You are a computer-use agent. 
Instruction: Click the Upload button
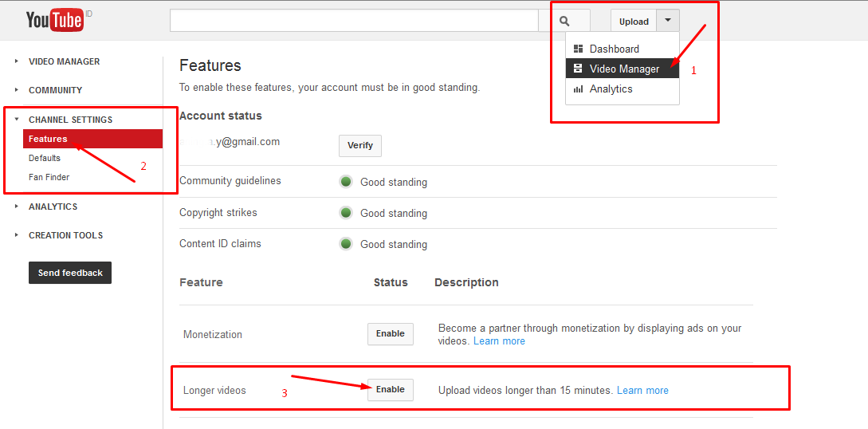pos(634,21)
